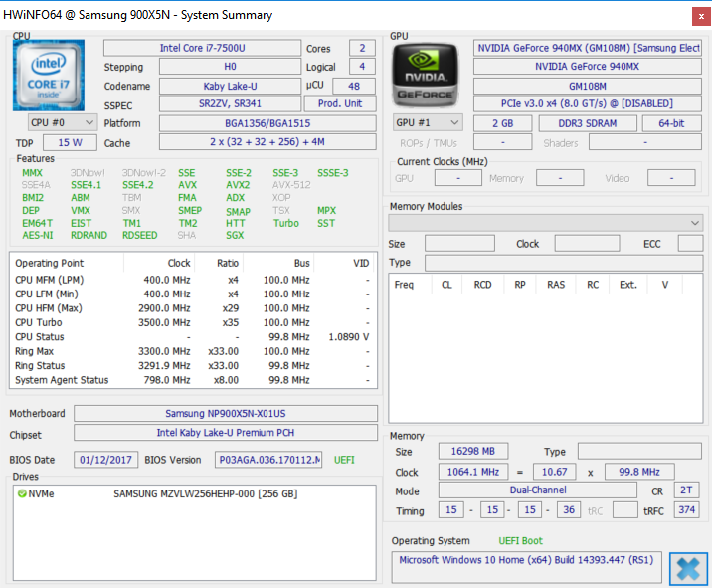Click the NVIDIA GeForce logo
The image size is (712, 588).
click(x=426, y=76)
